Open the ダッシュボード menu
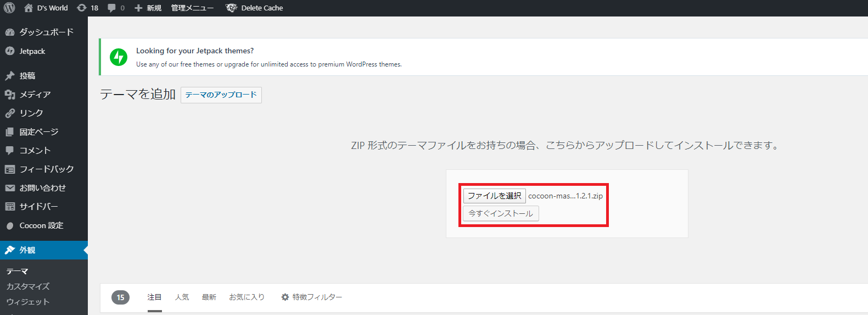Viewport: 868px width, 315px height. point(46,32)
